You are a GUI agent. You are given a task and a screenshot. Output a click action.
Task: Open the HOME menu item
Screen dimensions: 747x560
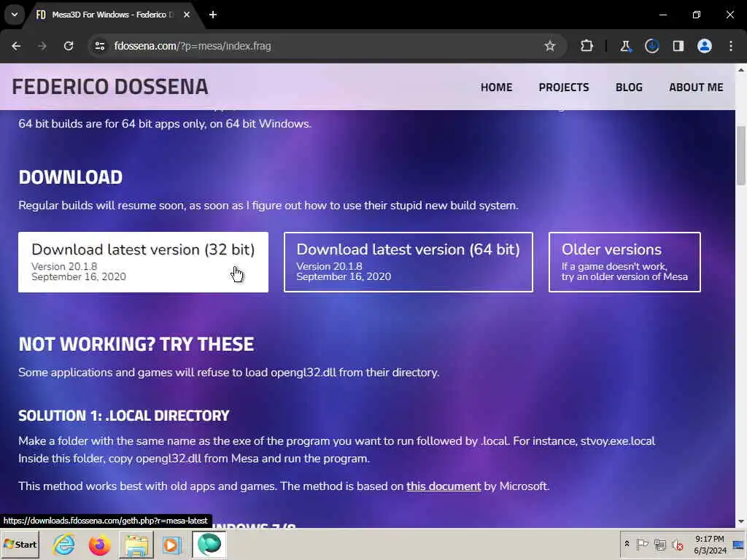tap(496, 87)
